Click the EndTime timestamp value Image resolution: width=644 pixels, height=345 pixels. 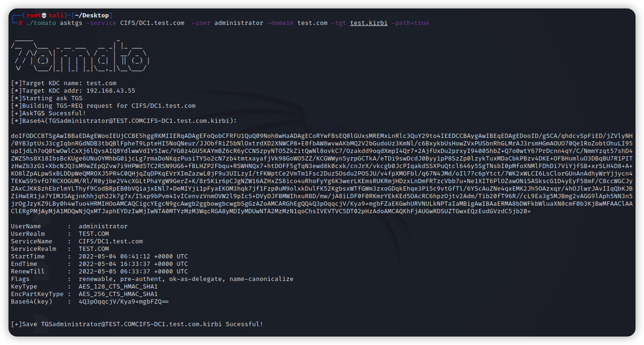(x=133, y=264)
